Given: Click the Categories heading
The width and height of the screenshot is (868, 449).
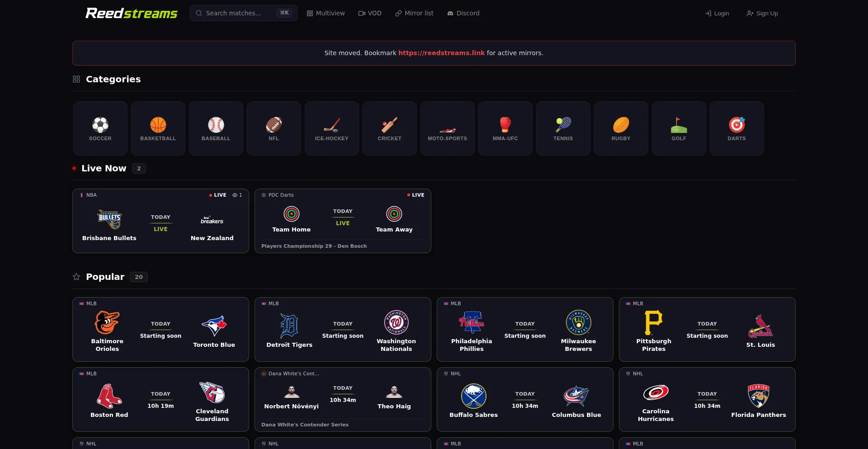Looking at the screenshot, I should click(113, 79).
